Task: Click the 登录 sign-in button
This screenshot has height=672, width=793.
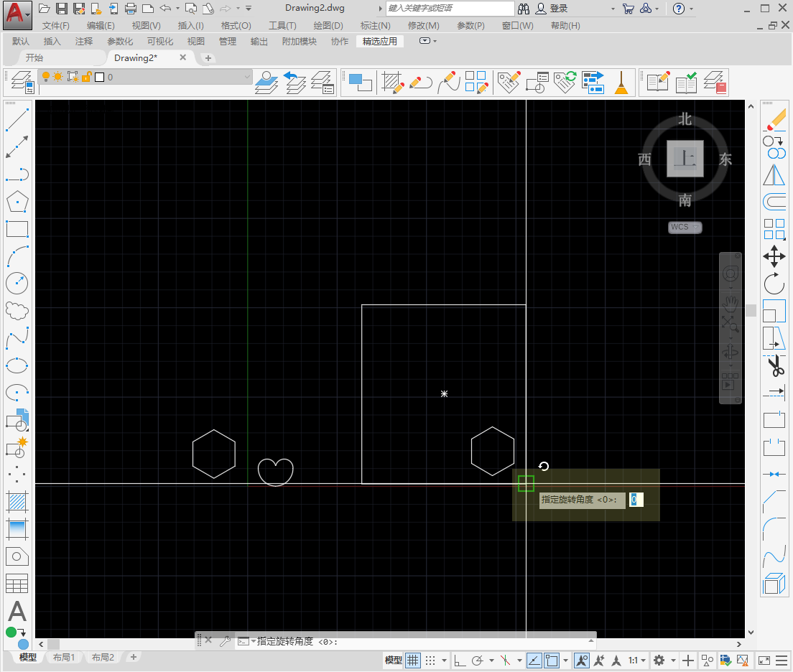Action: click(552, 9)
